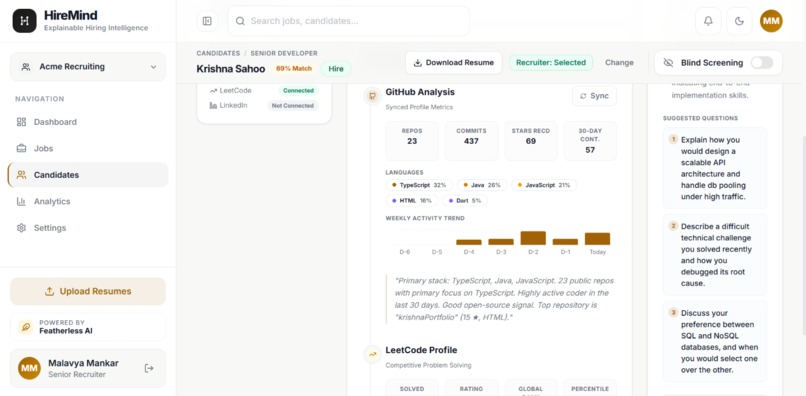This screenshot has height=396, width=806.
Task: Click suggested question 1 about scalable API
Action: [x=715, y=168]
